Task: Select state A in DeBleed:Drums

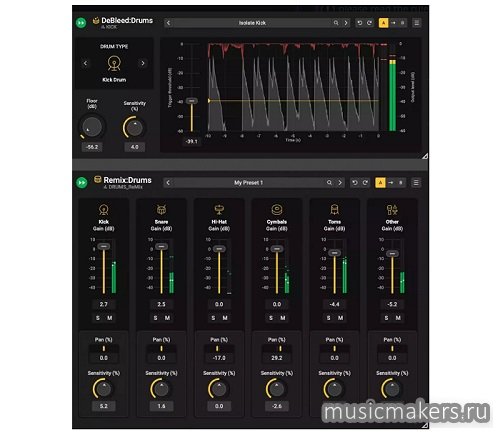Action: click(x=383, y=23)
